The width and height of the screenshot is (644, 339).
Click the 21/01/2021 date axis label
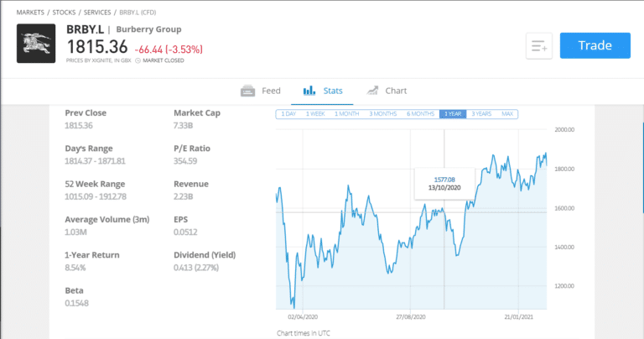click(x=519, y=317)
